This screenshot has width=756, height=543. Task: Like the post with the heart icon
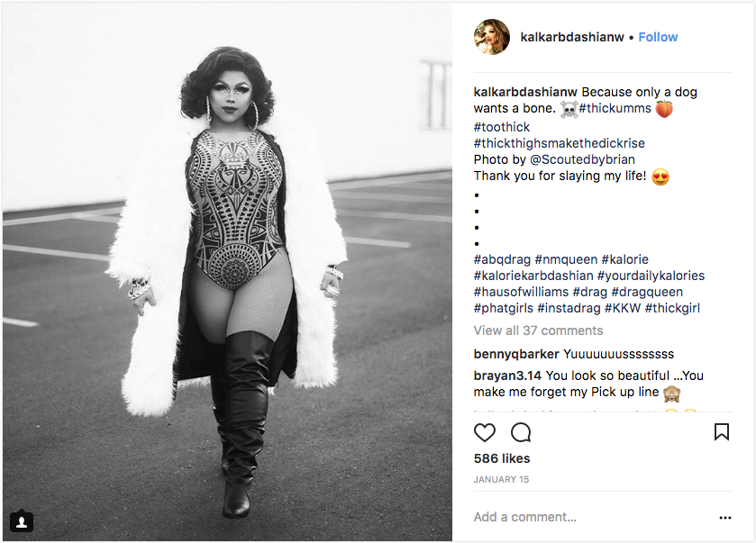click(x=485, y=432)
